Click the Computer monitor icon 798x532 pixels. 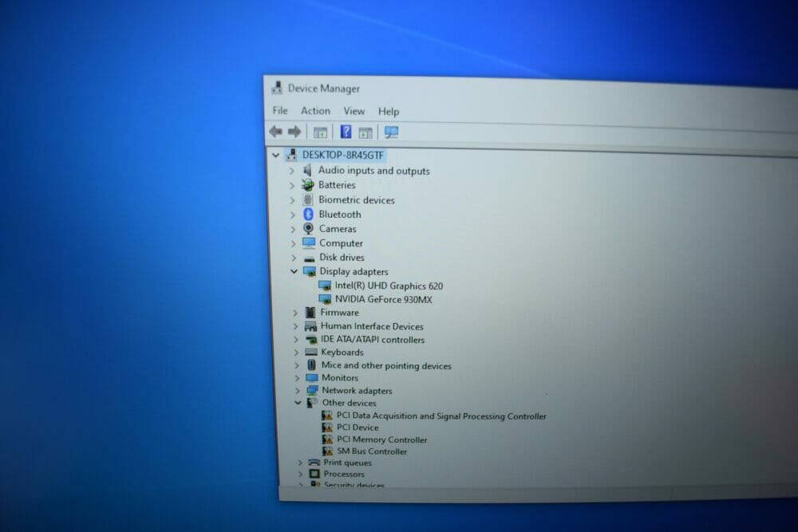coord(309,242)
